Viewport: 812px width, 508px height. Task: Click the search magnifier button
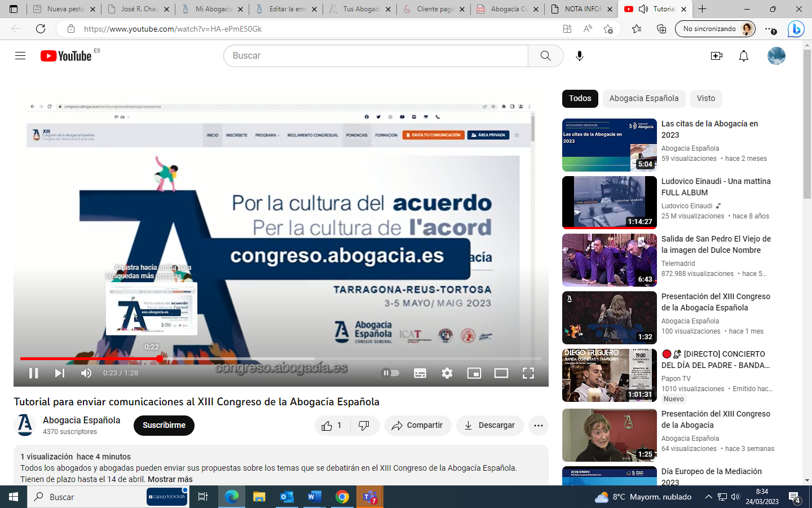click(545, 56)
